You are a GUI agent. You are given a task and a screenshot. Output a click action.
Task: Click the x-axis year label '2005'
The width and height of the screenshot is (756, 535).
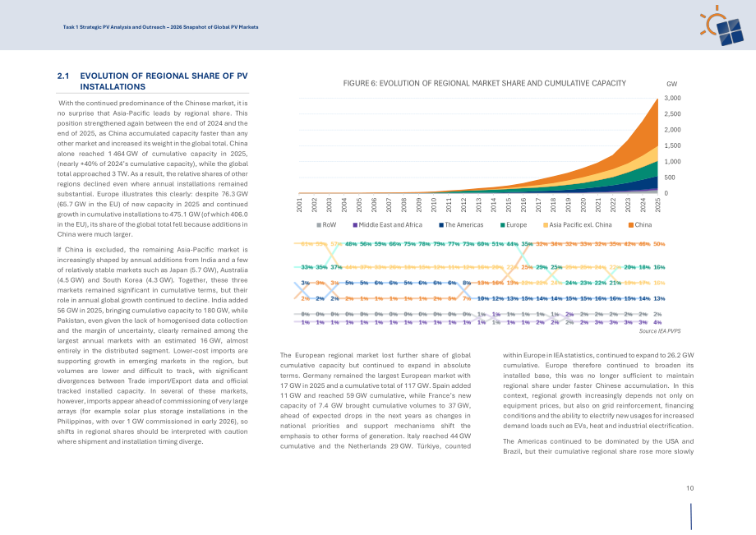[x=359, y=205]
